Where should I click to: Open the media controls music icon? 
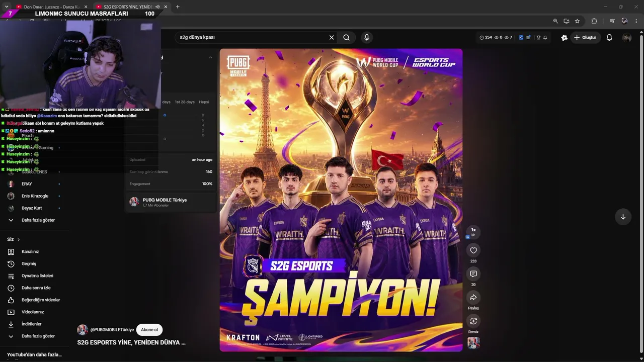click(612, 21)
